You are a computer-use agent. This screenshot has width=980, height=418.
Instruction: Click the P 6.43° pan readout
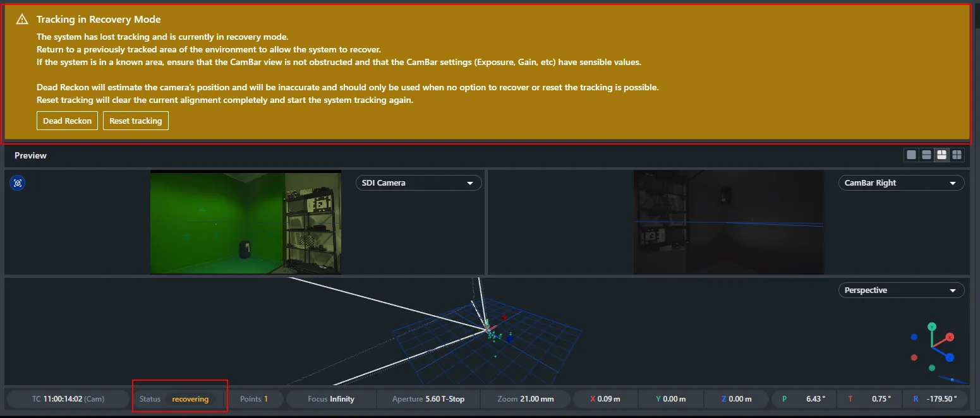tap(804, 399)
